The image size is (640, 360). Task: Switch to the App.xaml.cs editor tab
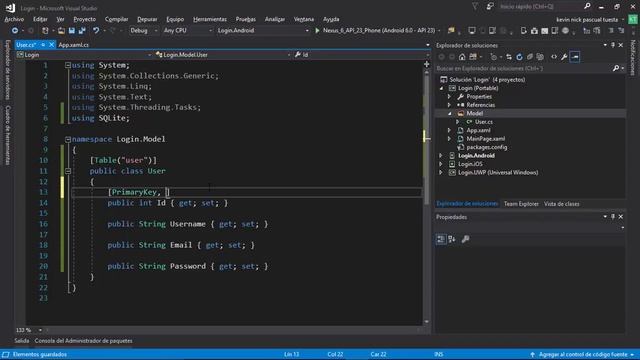(x=73, y=45)
